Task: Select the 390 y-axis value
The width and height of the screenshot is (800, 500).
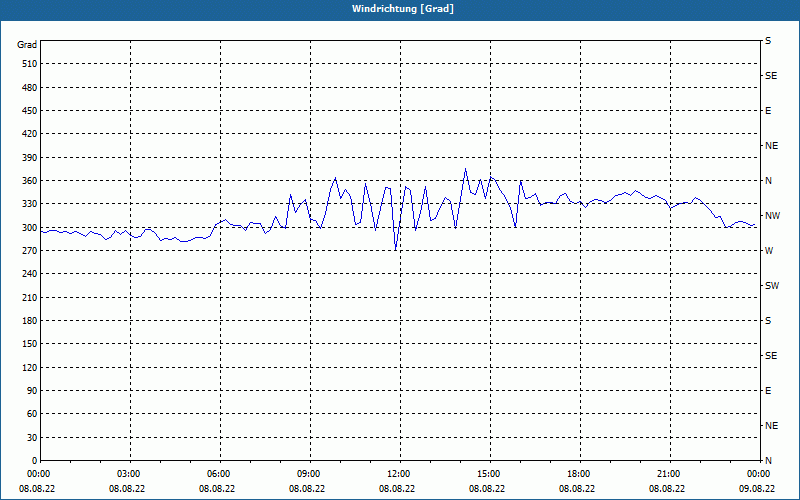Action: 30,158
